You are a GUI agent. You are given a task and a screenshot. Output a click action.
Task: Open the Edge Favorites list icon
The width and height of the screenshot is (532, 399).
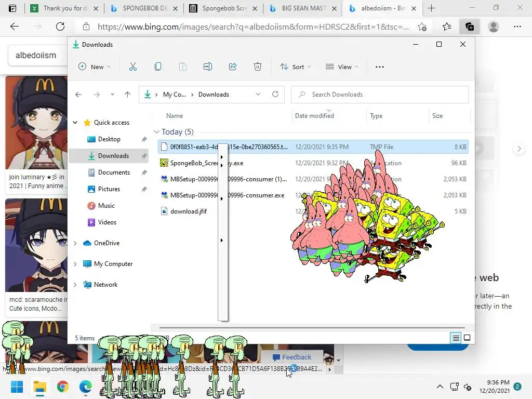446,26
